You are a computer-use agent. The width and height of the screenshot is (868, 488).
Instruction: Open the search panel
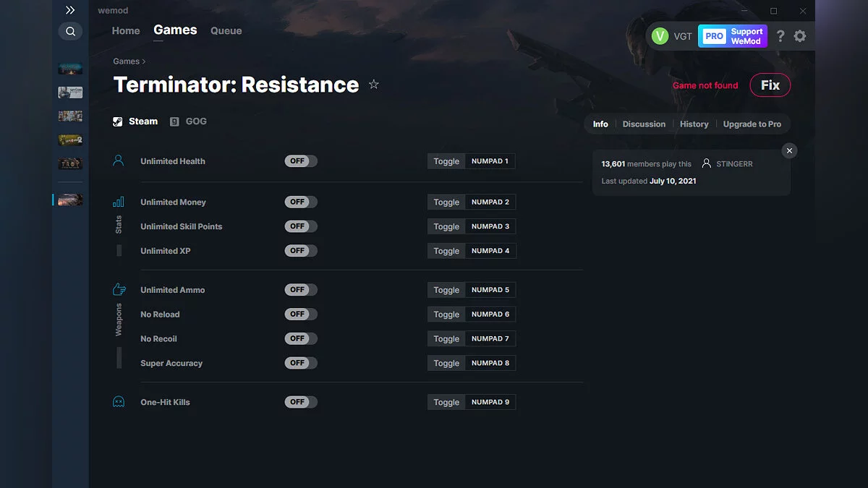(70, 31)
